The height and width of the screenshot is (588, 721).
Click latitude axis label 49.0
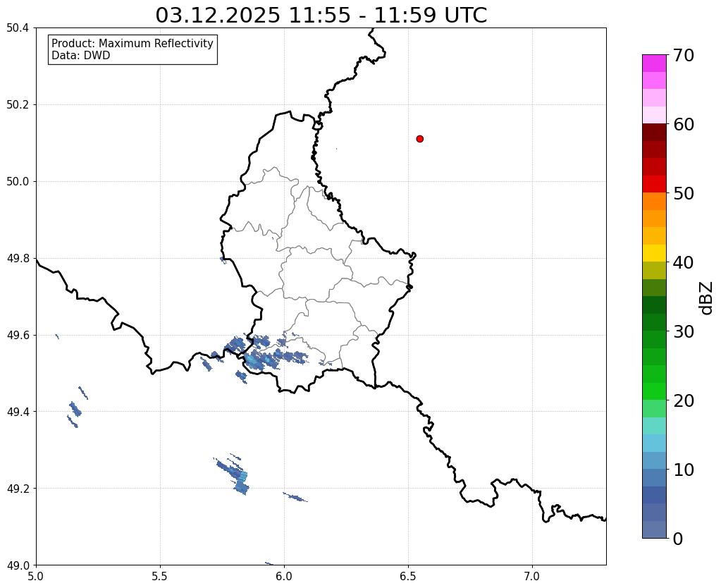[x=18, y=565]
